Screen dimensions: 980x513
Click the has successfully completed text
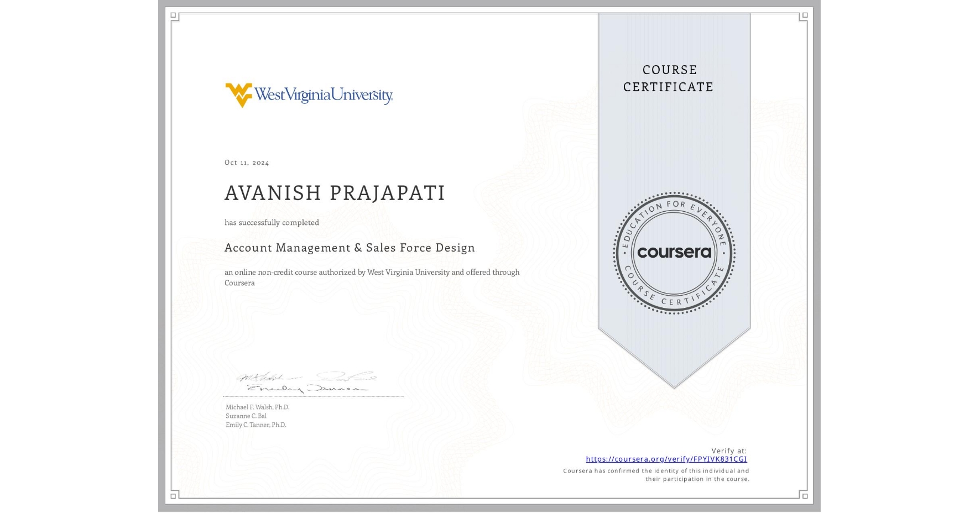(x=272, y=222)
